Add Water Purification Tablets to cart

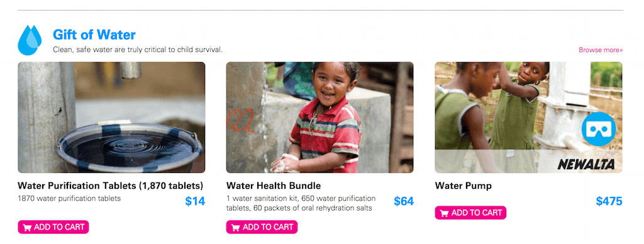53,227
